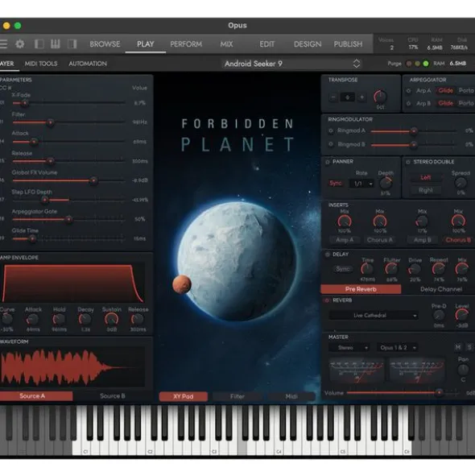
Task: Toggle the Panner power switch
Action: (328, 162)
